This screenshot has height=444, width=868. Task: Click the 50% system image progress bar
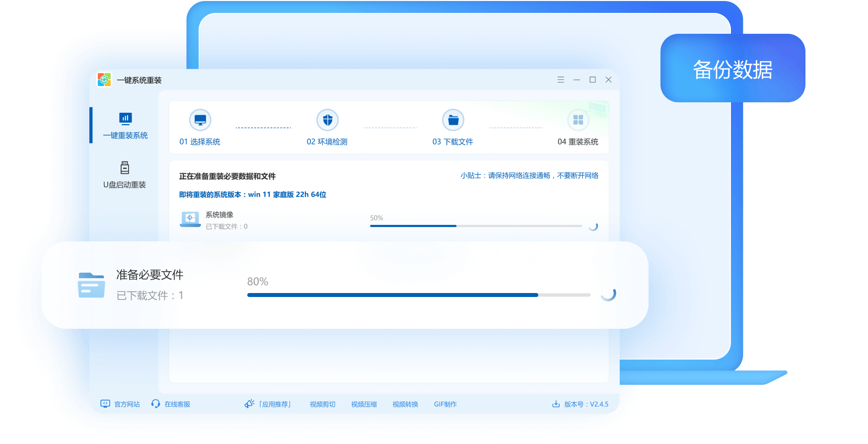(x=476, y=226)
